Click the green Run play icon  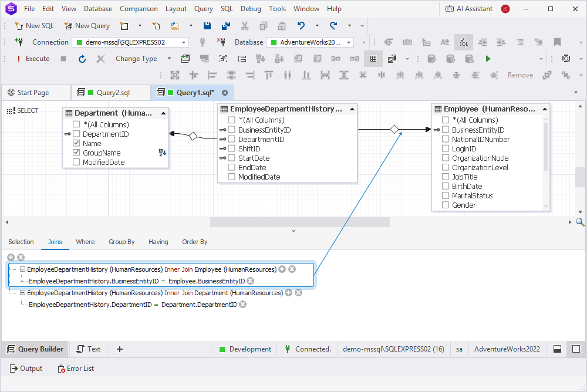tap(488, 59)
